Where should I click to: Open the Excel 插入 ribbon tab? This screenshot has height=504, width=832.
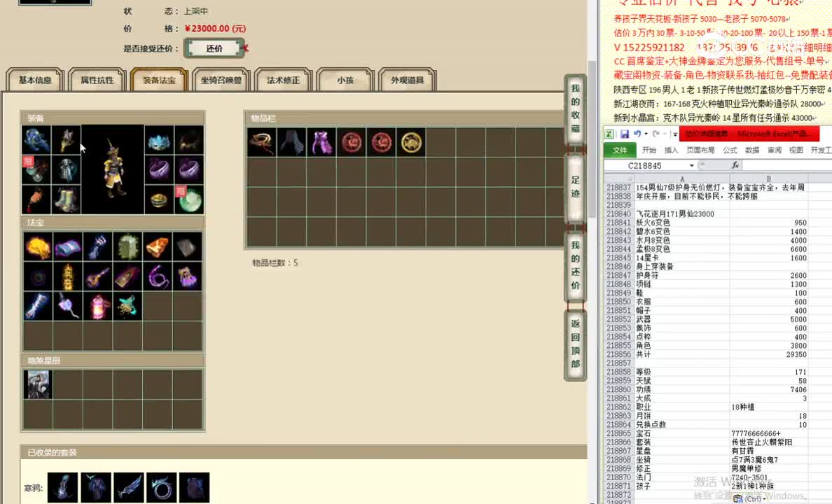click(671, 150)
